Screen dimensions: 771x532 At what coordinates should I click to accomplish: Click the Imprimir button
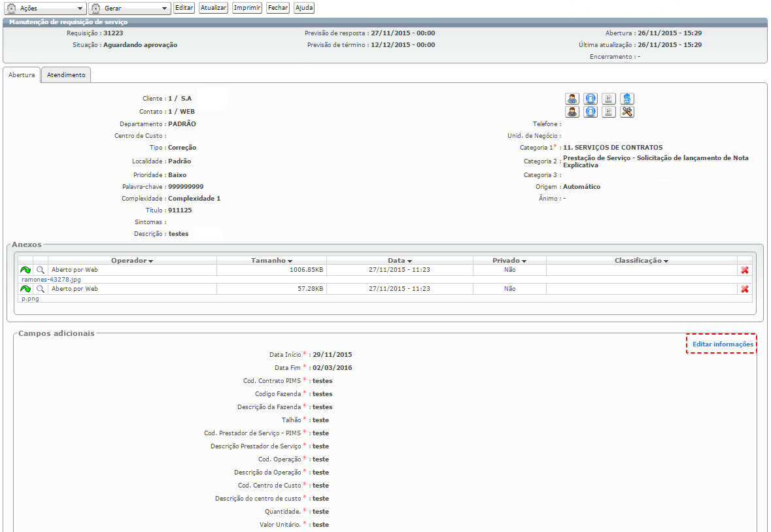[x=247, y=8]
